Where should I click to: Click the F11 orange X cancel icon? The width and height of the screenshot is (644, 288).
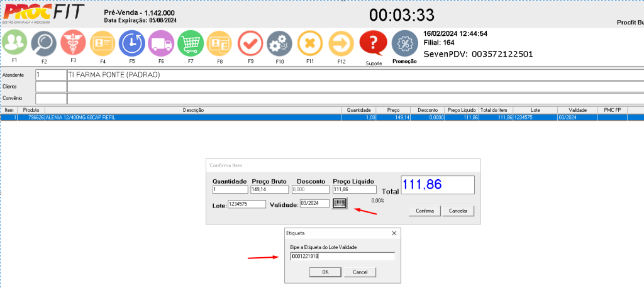[309, 43]
